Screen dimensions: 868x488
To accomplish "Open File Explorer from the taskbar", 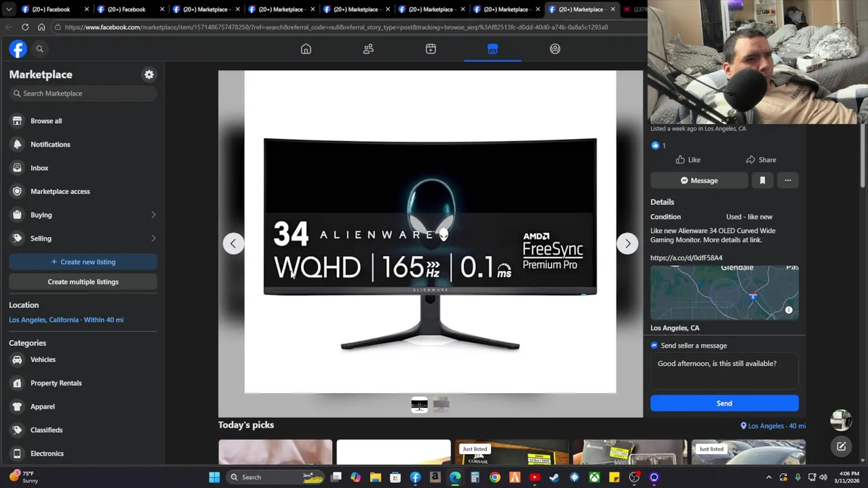I will 376,477.
